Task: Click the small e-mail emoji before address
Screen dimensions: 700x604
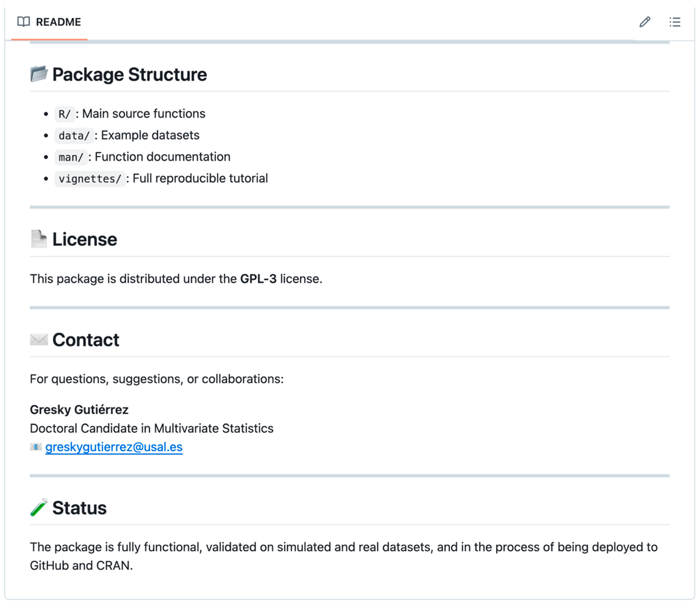Action: click(x=36, y=447)
